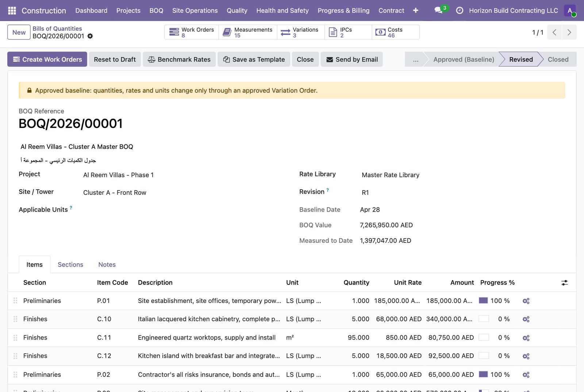Switch to the Sections tab
The width and height of the screenshot is (584, 392).
70,265
